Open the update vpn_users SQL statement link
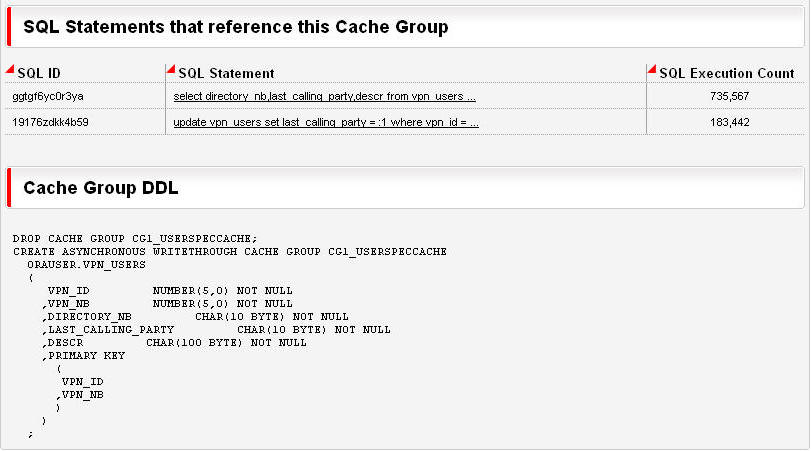Viewport: 811px width, 451px height. (x=326, y=122)
